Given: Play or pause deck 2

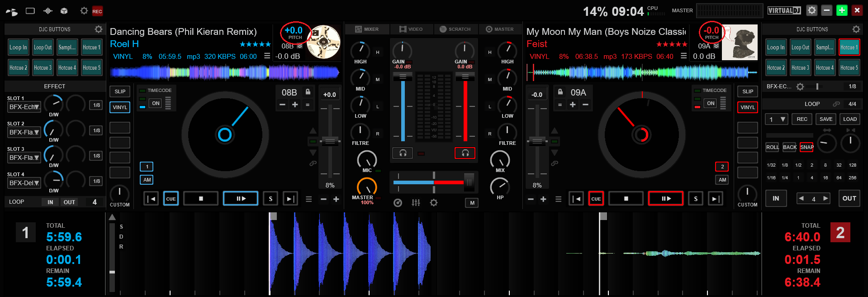Looking at the screenshot, I should click(x=666, y=198).
